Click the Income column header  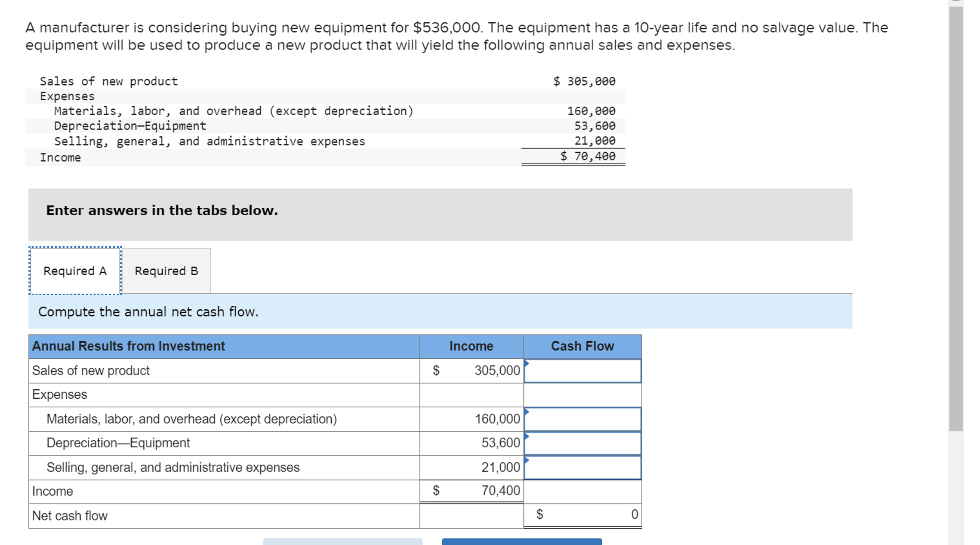pos(472,346)
